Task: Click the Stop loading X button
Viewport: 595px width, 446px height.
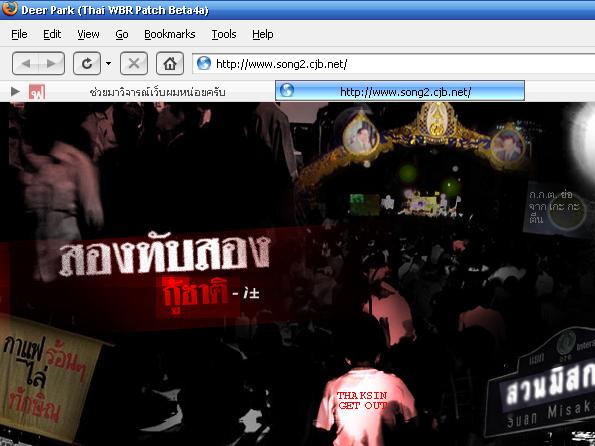Action: click(134, 63)
